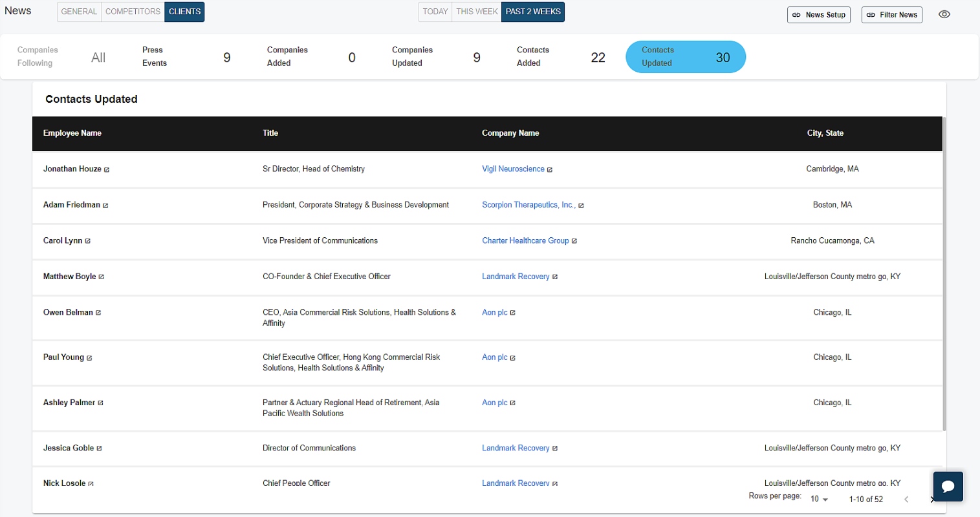This screenshot has height=517, width=980.
Task: Open Aon plc link in Owen Belman row
Action: click(495, 312)
